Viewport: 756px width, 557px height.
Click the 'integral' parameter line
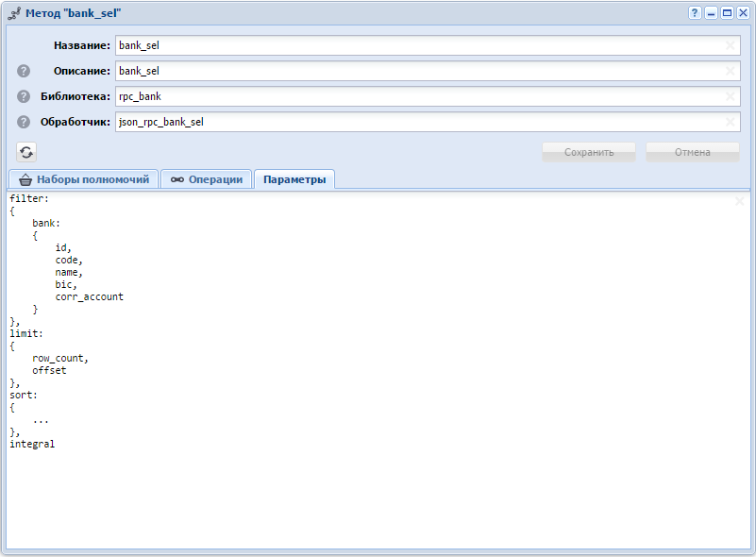[32, 444]
